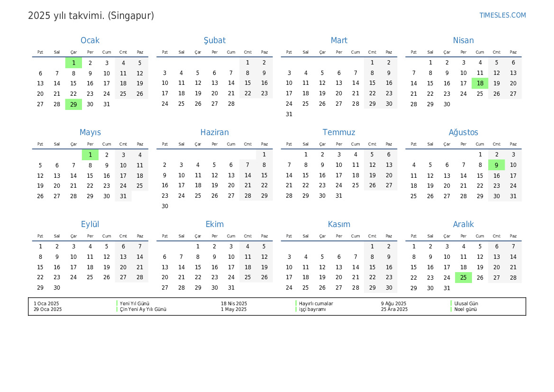554x392 pixels.
Task: Select the highlighted 29 in Ocak
Action: click(73, 104)
